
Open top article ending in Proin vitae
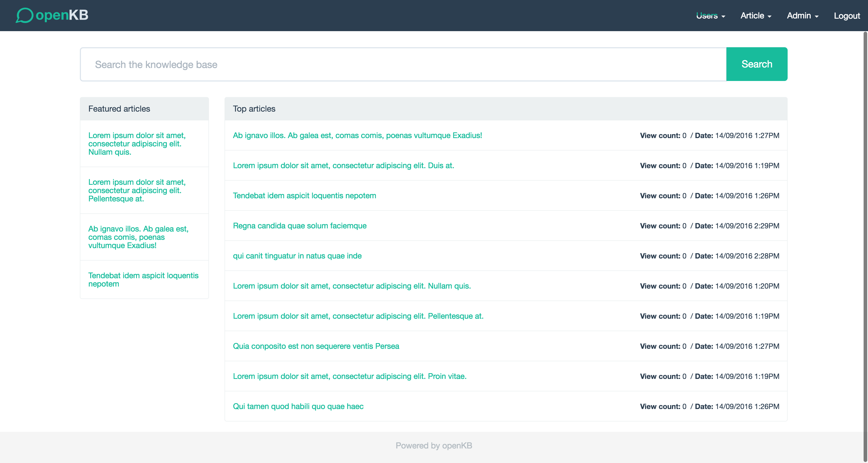[x=349, y=376]
